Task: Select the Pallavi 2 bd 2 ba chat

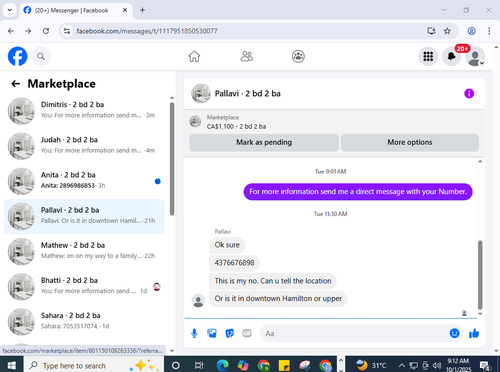Action: tap(84, 216)
